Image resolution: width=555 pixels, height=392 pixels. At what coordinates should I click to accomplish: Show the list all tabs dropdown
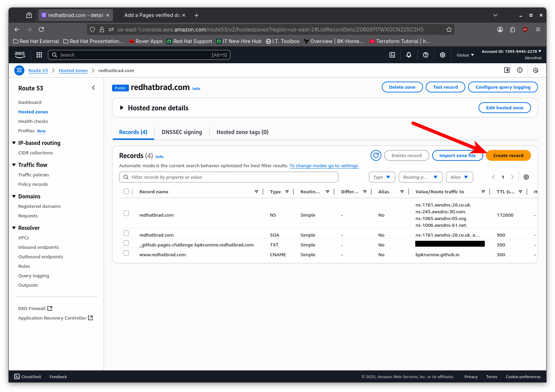click(x=495, y=15)
